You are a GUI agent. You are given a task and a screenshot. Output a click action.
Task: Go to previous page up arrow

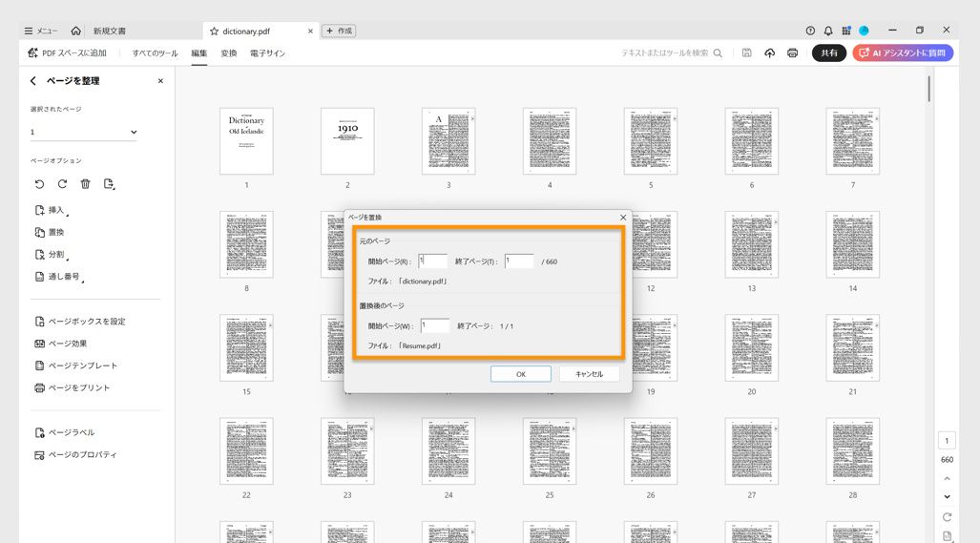[x=947, y=479]
